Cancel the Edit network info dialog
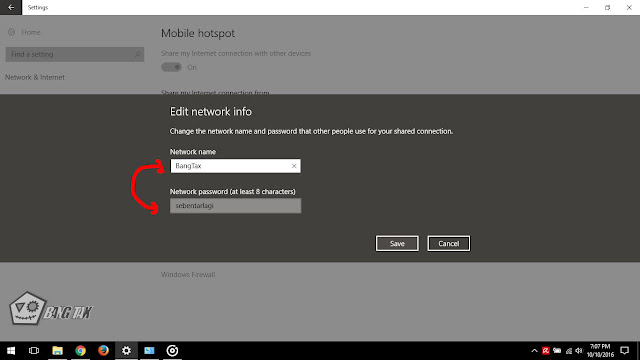 click(449, 244)
